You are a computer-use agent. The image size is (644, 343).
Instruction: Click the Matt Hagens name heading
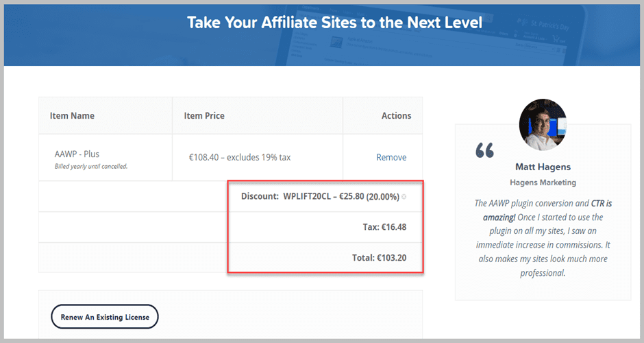[x=543, y=167]
